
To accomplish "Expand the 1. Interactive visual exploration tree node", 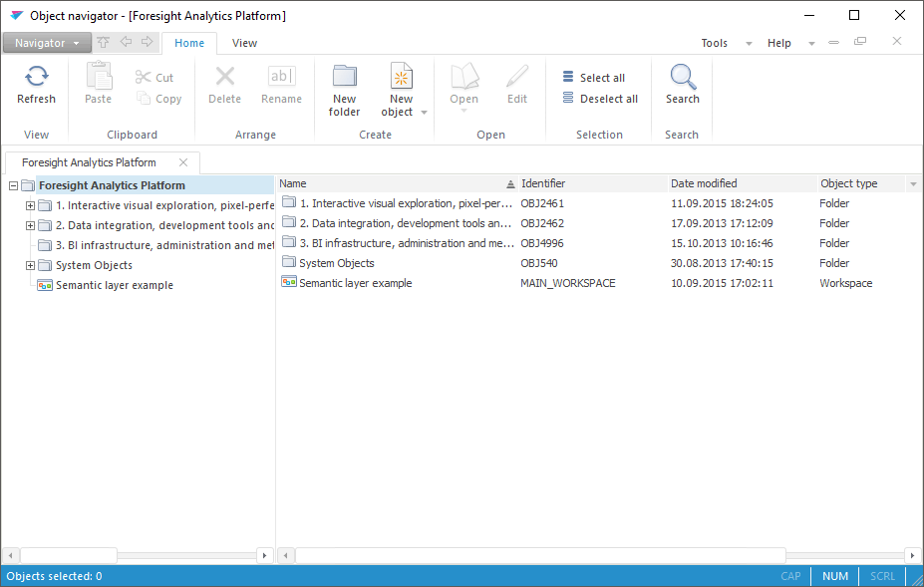I will coord(30,205).
